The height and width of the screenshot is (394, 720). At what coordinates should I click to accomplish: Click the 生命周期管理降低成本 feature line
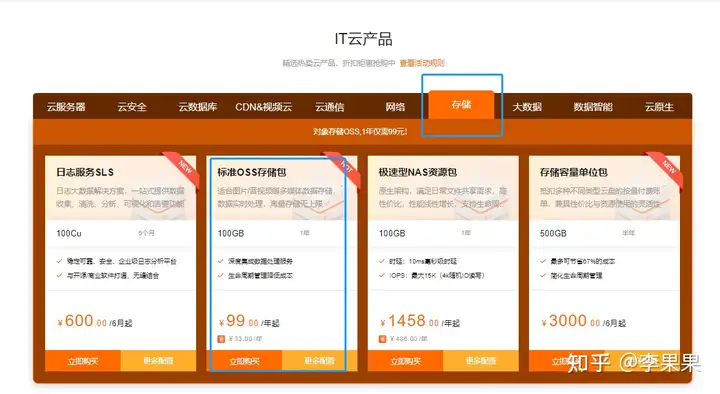[255, 276]
